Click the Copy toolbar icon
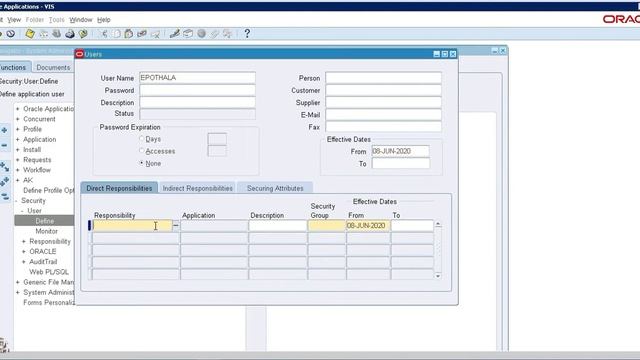Screen dimensions: 640x360 (117, 34)
